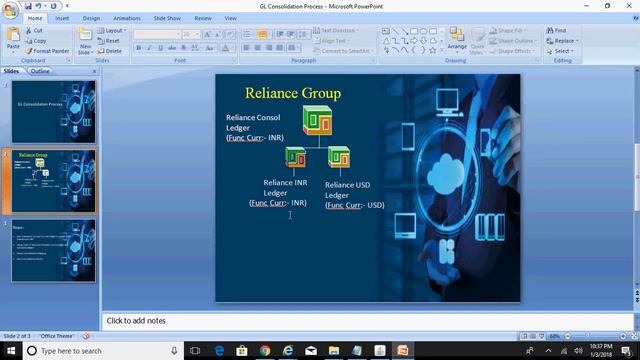The width and height of the screenshot is (640, 360).
Task: Select the five-point star shape
Action: [x=433, y=51]
